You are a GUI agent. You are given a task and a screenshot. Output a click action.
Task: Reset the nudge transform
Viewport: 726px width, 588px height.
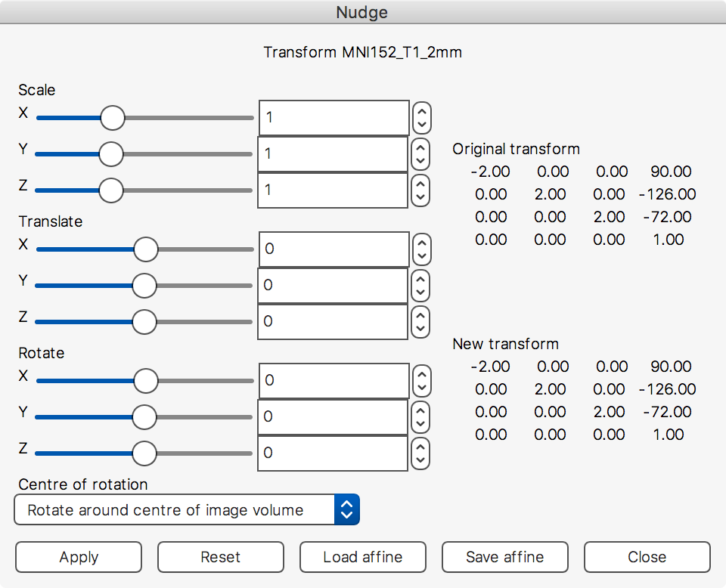(220, 557)
